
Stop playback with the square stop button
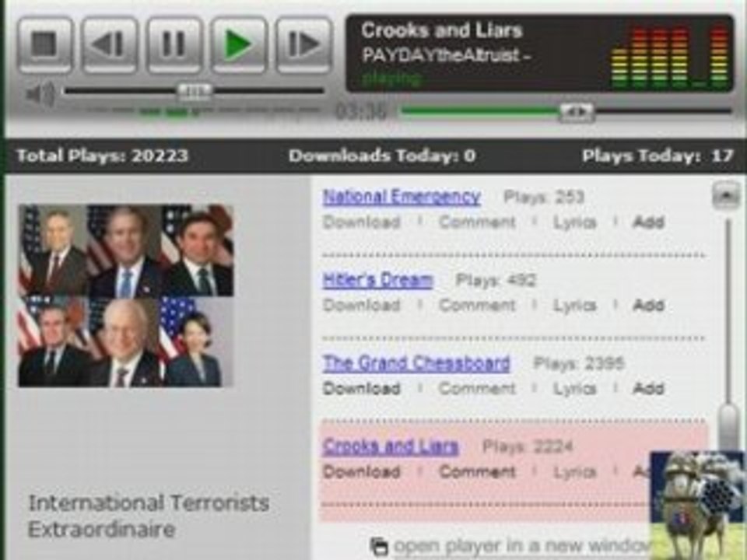(45, 45)
